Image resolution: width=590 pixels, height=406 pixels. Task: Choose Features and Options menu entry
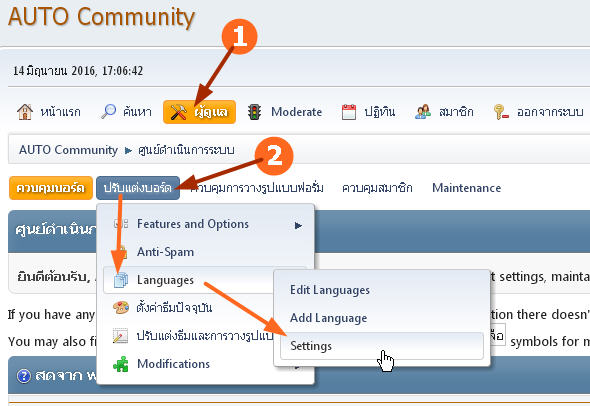(x=205, y=224)
